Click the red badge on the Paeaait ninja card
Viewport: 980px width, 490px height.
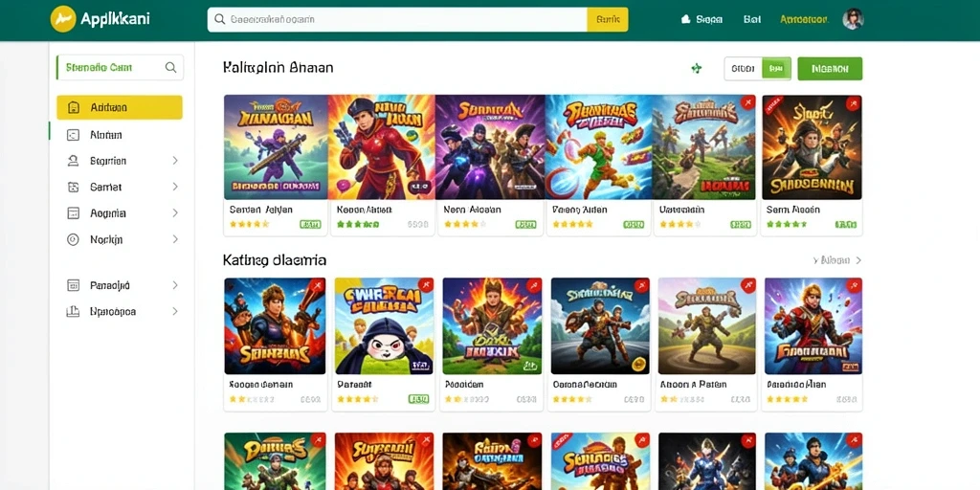pyautogui.click(x=426, y=286)
